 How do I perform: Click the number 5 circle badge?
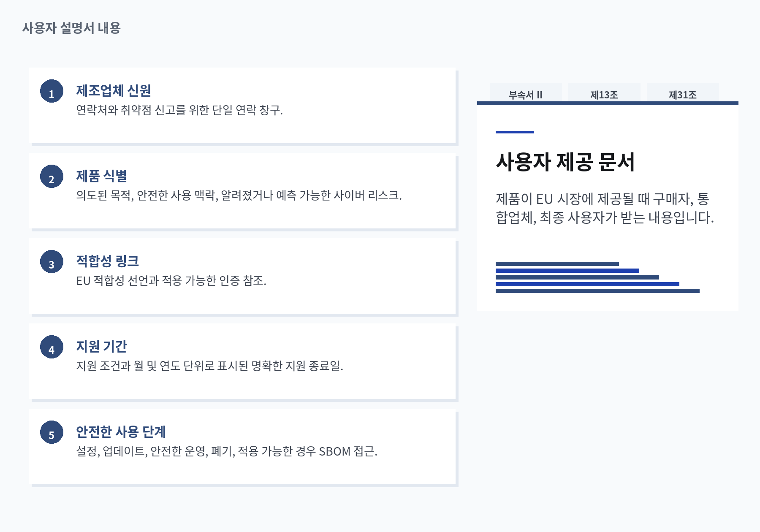tap(52, 432)
